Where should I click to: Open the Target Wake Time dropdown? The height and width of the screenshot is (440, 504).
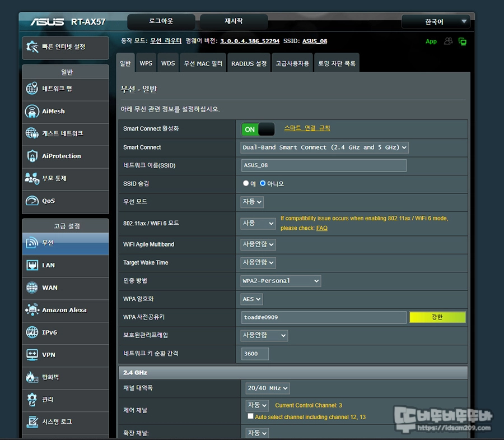pos(258,262)
